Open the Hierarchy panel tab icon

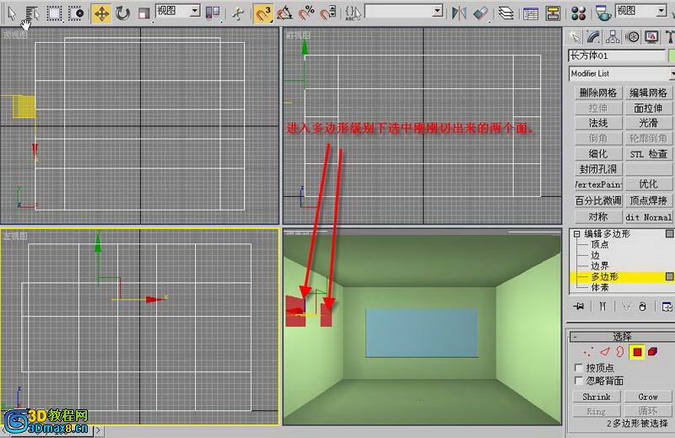[x=613, y=37]
